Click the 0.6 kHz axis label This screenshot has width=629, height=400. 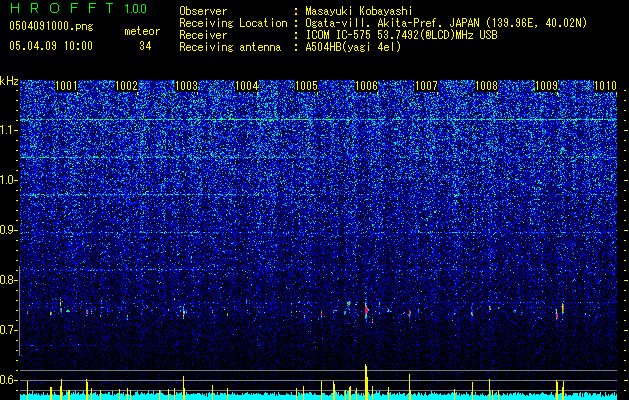point(8,380)
